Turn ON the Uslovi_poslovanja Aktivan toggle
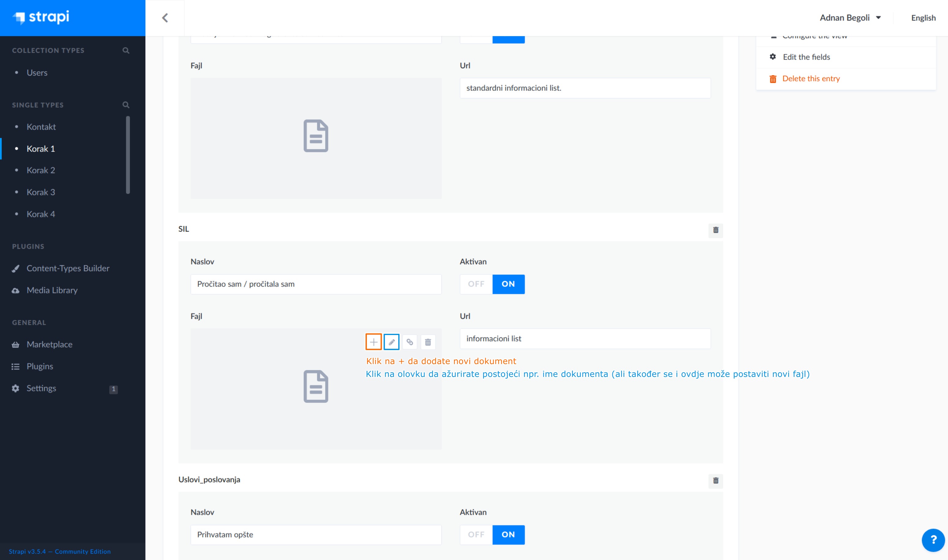The width and height of the screenshot is (948, 560). coord(508,534)
